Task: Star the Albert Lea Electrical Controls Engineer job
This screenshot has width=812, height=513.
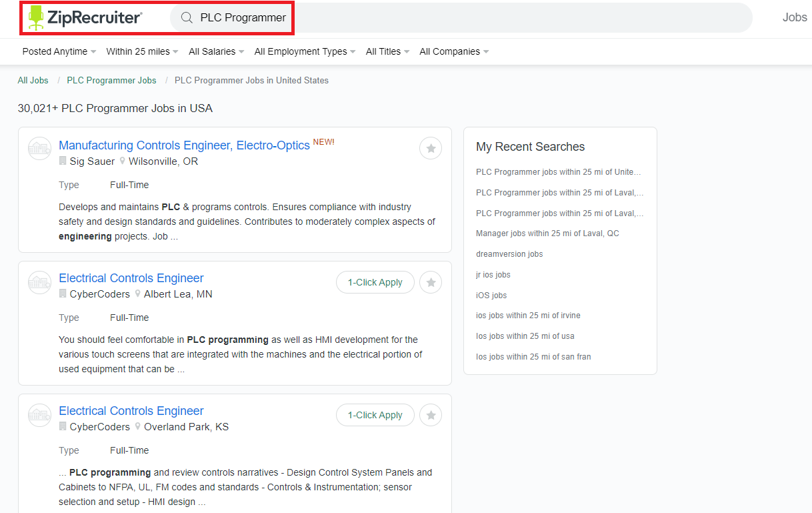Action: (x=431, y=282)
